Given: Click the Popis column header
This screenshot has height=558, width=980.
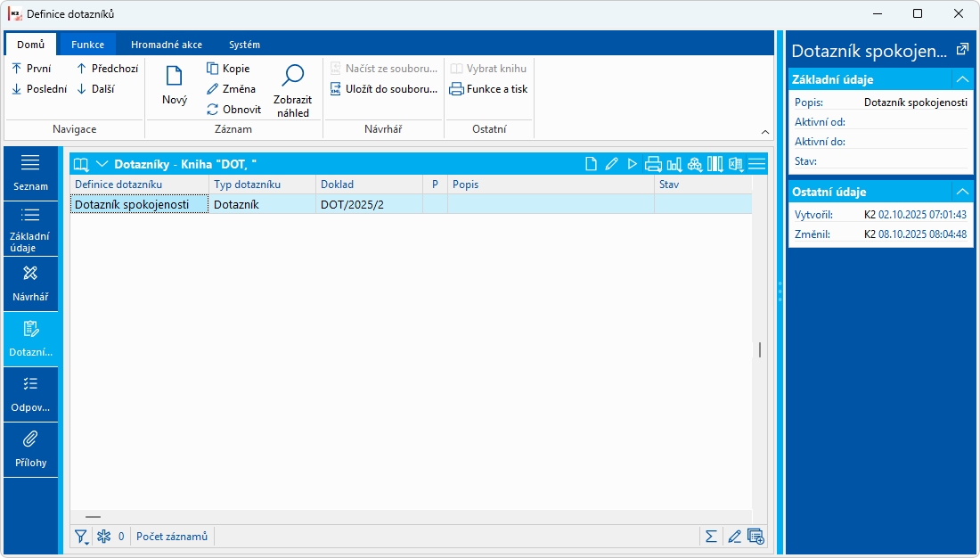Looking at the screenshot, I should (x=551, y=185).
